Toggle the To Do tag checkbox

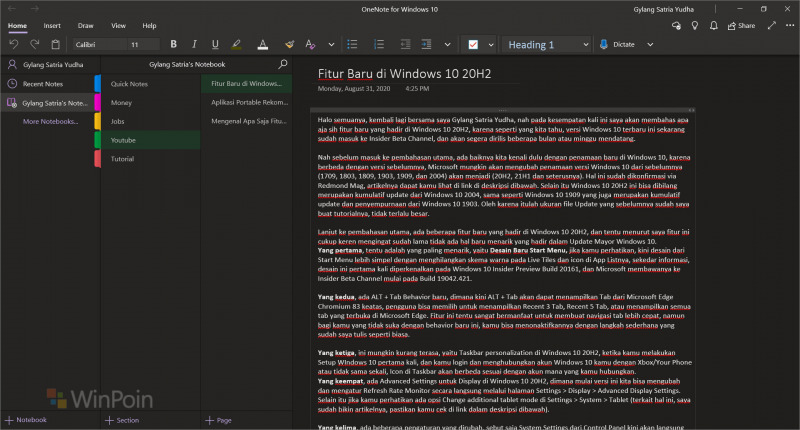[473, 44]
